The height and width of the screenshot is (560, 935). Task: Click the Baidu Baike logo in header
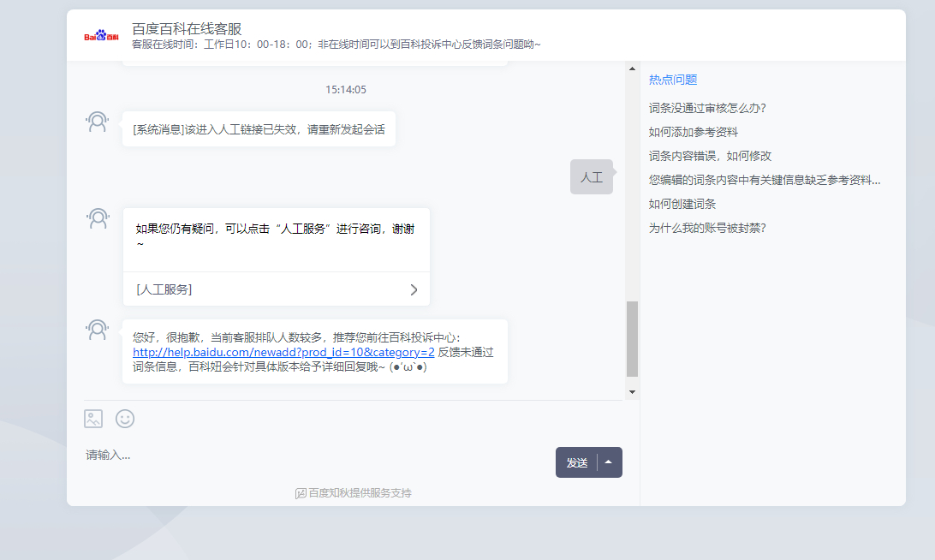click(101, 36)
